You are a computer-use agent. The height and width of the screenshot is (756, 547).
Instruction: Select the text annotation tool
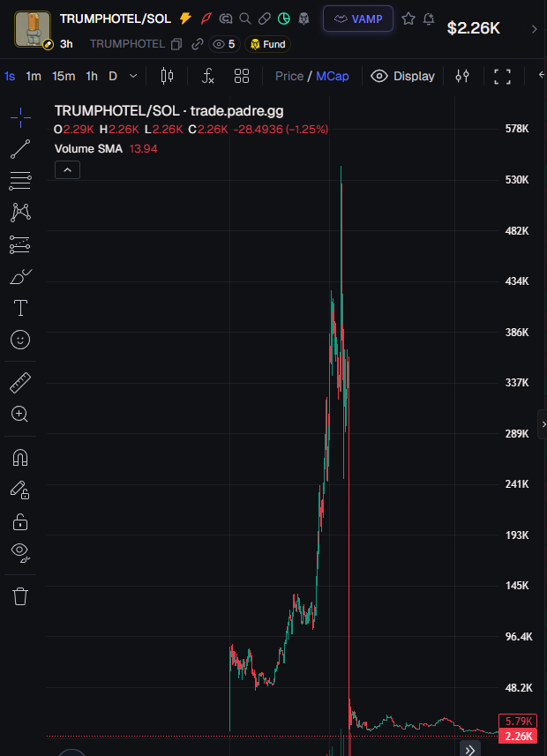20,308
